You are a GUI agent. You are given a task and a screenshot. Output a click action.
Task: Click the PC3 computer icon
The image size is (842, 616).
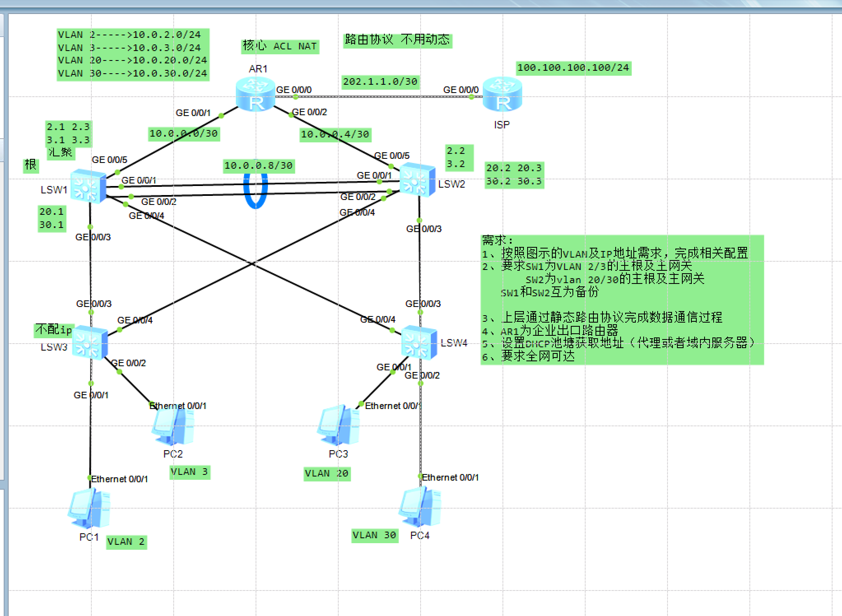click(x=339, y=426)
